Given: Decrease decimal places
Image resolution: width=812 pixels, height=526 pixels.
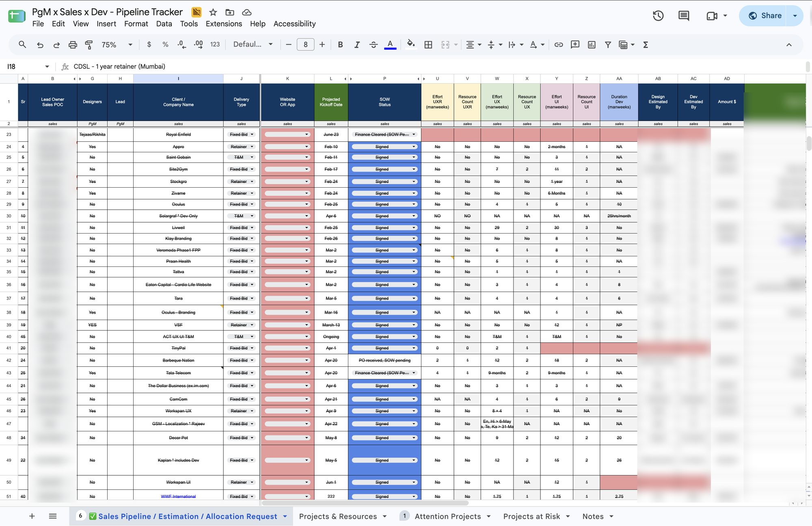Looking at the screenshot, I should click(182, 45).
